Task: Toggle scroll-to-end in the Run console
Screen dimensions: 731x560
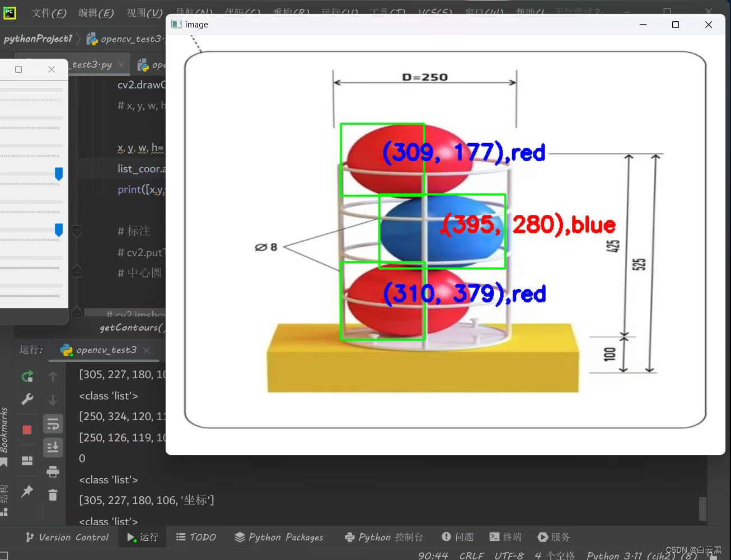Action: point(53,448)
